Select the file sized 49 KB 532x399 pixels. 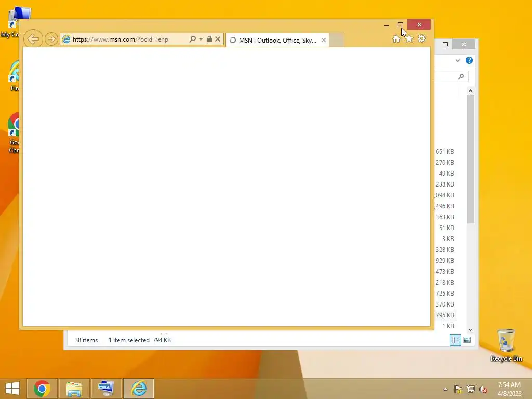[446, 174]
